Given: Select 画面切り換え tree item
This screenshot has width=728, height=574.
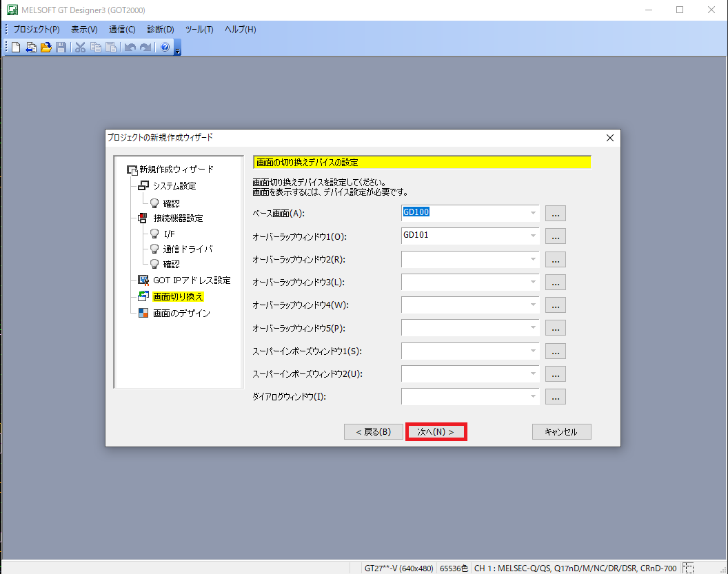Looking at the screenshot, I should pyautogui.click(x=178, y=296).
